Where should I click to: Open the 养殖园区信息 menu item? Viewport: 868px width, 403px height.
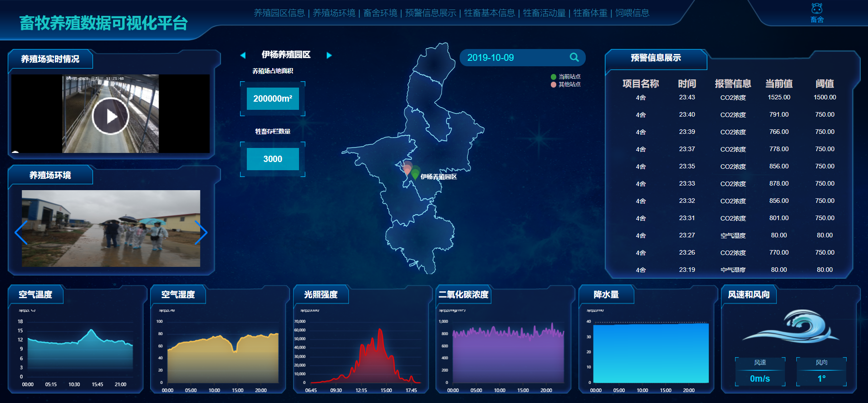(x=279, y=13)
